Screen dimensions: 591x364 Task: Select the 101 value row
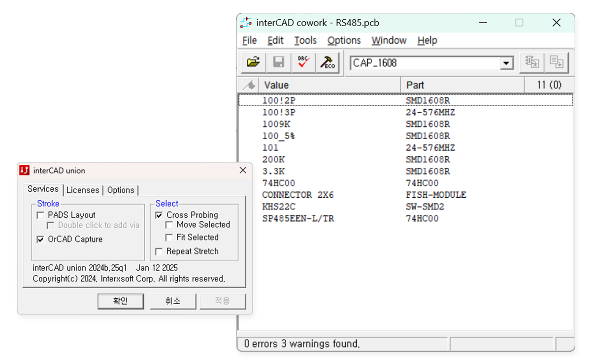405,148
